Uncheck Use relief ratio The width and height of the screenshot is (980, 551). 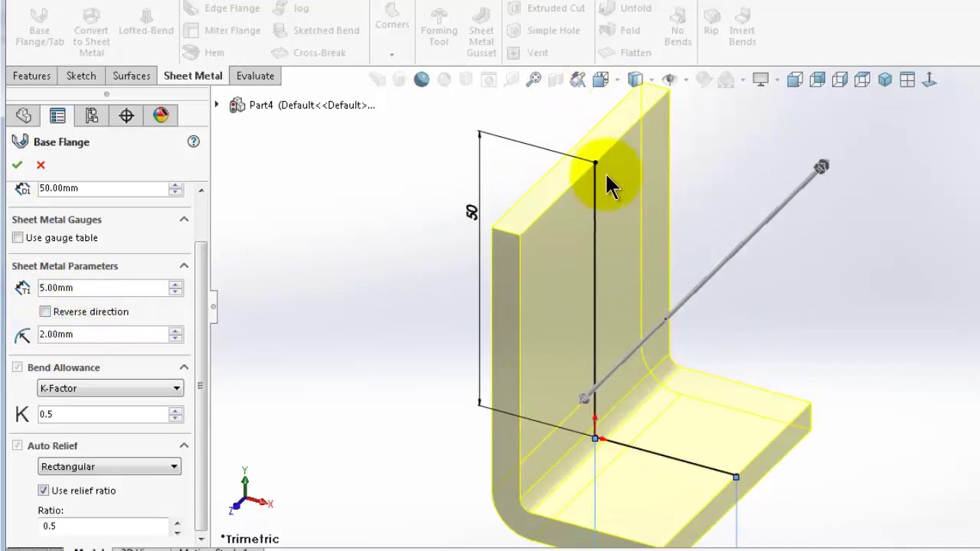[x=44, y=491]
